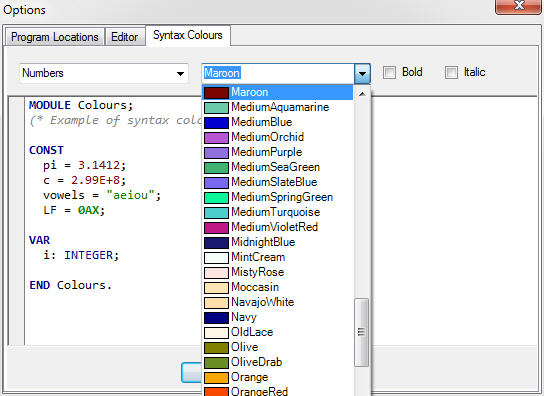This screenshot has width=544, height=396.
Task: Click the MODULE keyword in preview
Action: click(50, 105)
